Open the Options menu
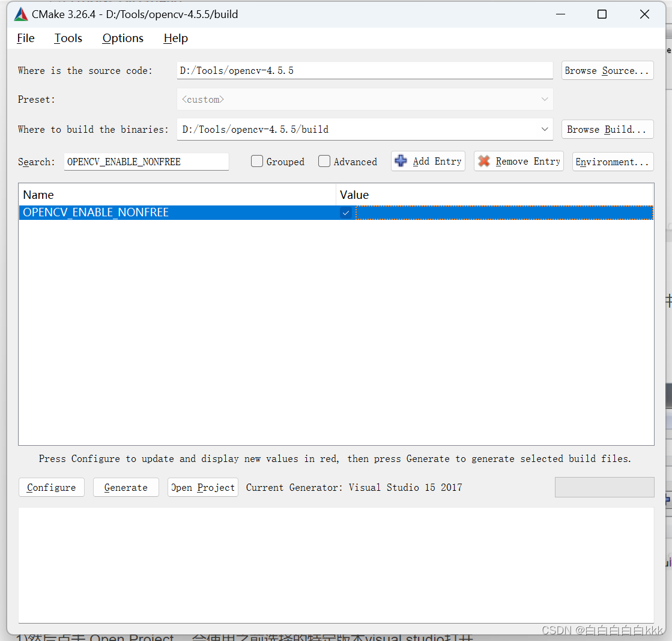 pyautogui.click(x=123, y=38)
